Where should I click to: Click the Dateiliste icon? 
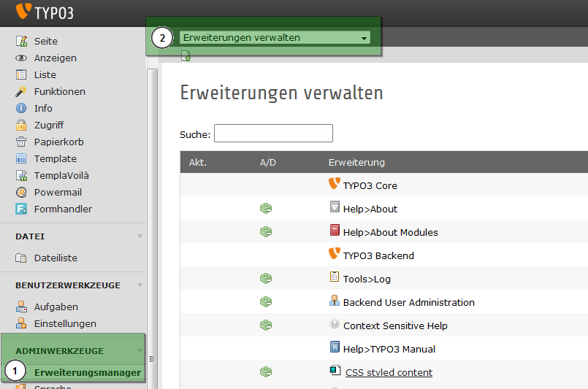(x=21, y=258)
